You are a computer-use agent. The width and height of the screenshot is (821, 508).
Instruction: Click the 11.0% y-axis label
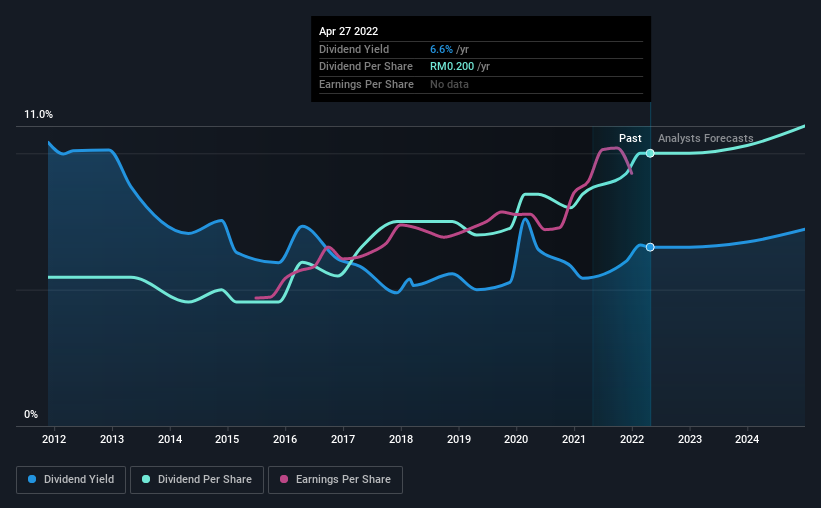(x=38, y=115)
